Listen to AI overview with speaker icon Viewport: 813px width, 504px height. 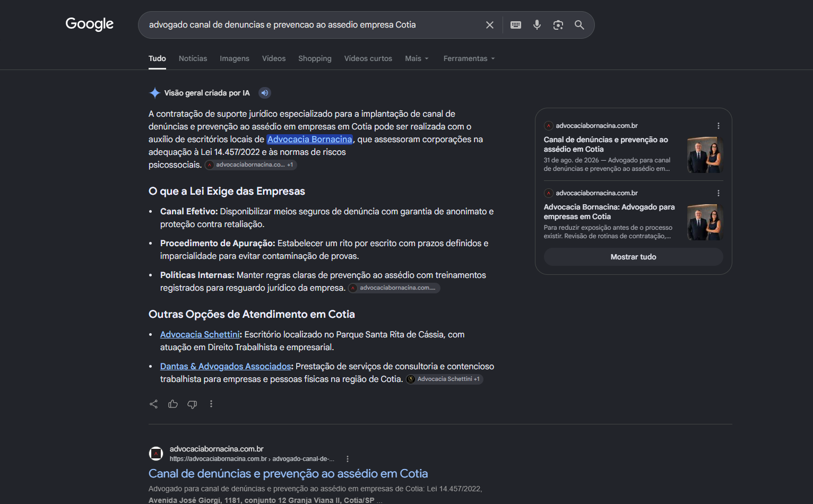(265, 93)
